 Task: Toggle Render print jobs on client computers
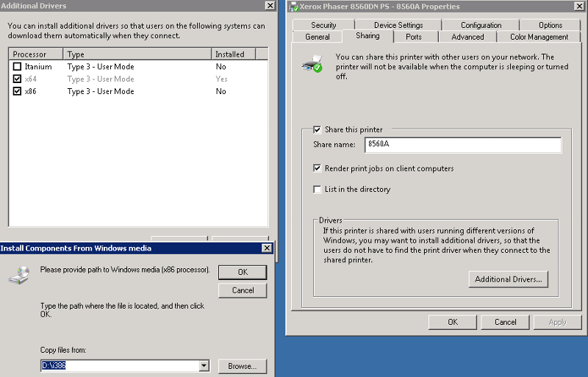[x=318, y=168]
